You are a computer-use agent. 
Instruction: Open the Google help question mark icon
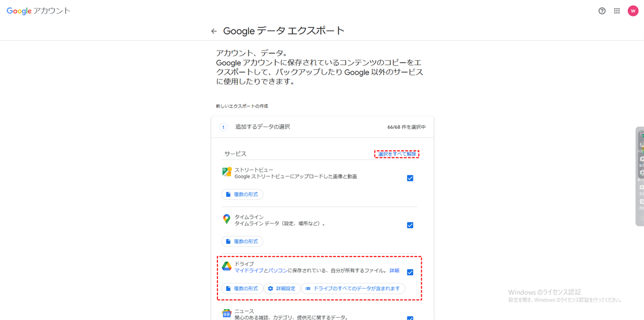[602, 11]
